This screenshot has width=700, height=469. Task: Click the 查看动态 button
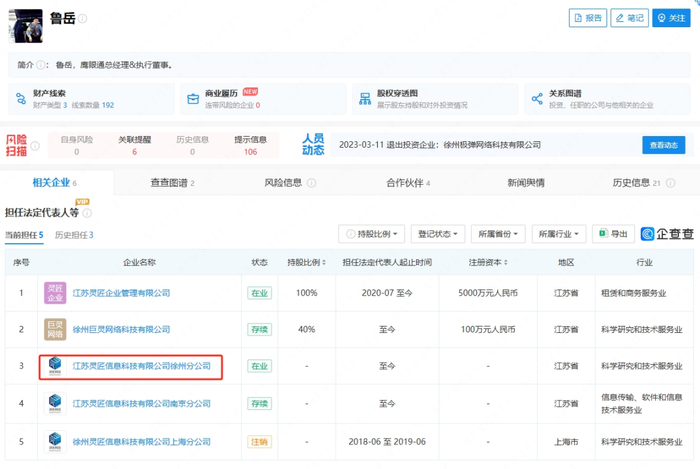coord(663,145)
